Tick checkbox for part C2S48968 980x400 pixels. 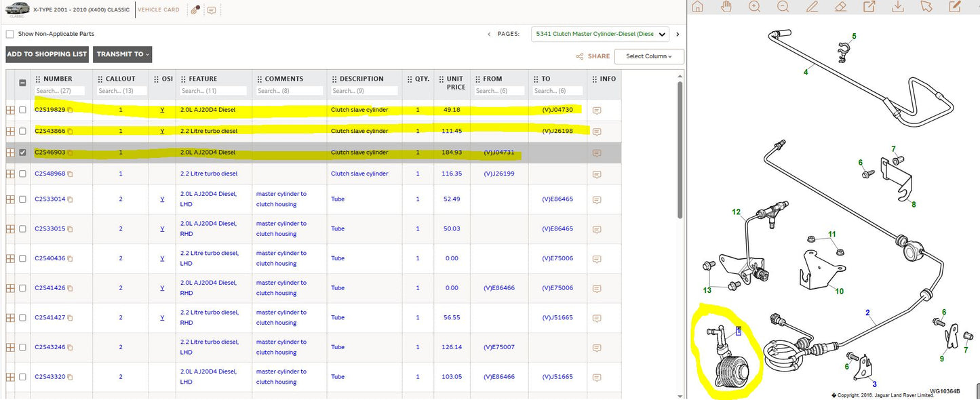click(x=22, y=174)
